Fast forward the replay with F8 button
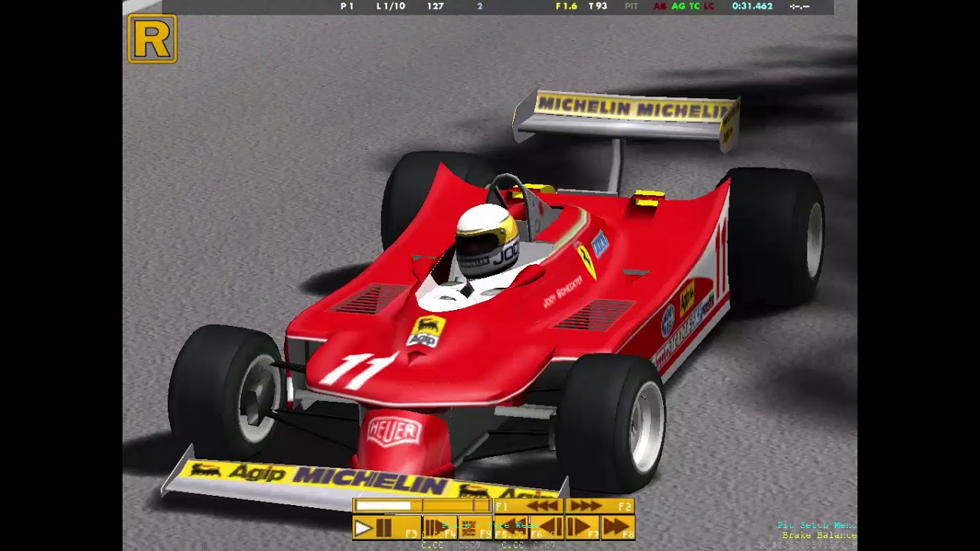The height and width of the screenshot is (551, 980). click(618, 527)
